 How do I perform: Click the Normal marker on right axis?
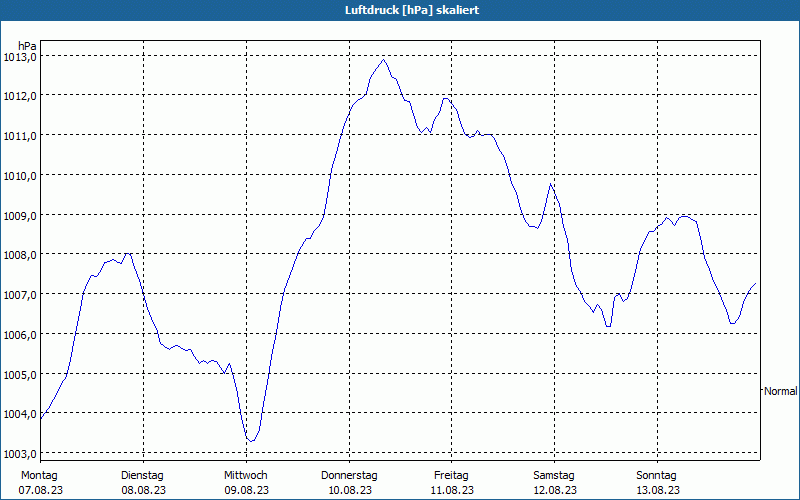[x=781, y=391]
